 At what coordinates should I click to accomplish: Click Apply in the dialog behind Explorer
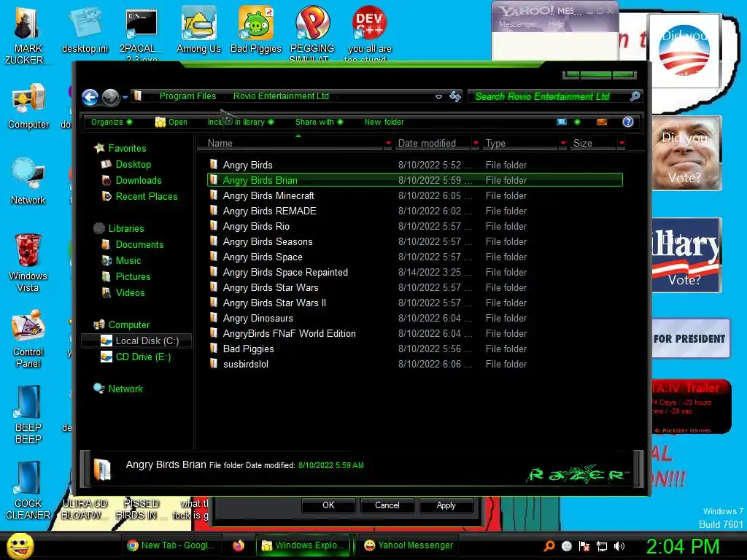coord(446,505)
